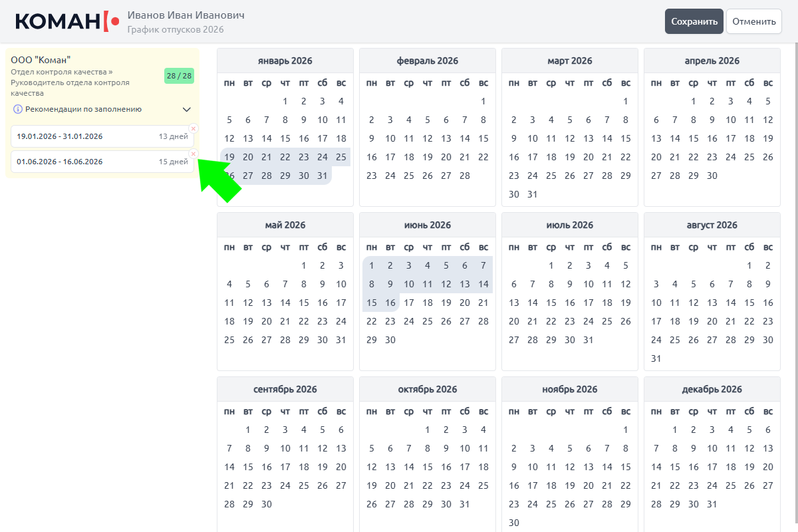Viewport: 798px width, 532px height.
Task: Click the Коман logo in header
Action: click(x=67, y=21)
